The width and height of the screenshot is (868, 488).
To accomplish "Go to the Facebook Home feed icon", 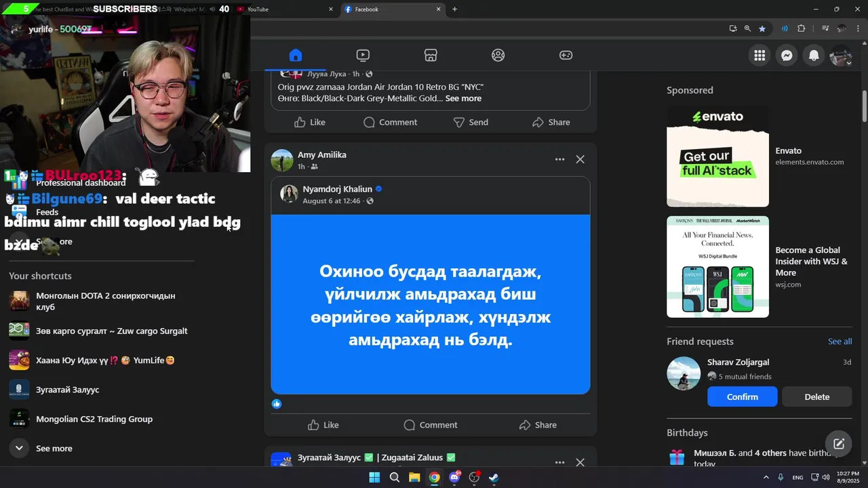I will pyautogui.click(x=295, y=56).
